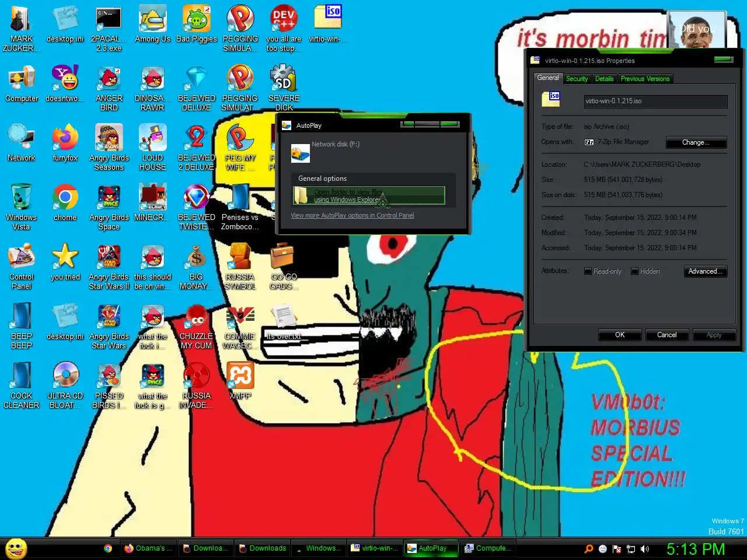Screen dimensions: 747x560
Task: Select the 2PACAL 2.3.exe desktop icon
Action: click(109, 29)
